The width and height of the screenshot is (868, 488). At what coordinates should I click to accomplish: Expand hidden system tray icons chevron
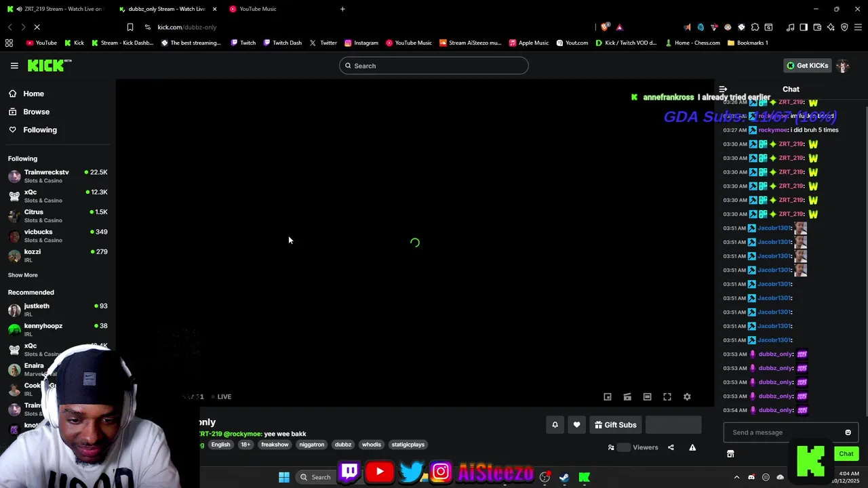tap(736, 477)
